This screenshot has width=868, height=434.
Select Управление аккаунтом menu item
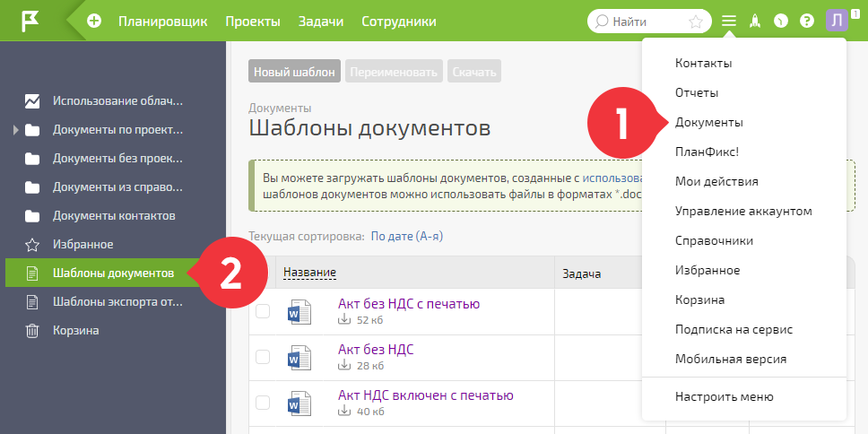coord(744,212)
